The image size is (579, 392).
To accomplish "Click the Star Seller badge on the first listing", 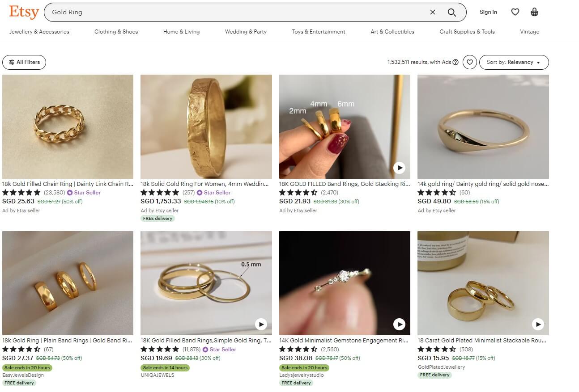I will tap(84, 192).
